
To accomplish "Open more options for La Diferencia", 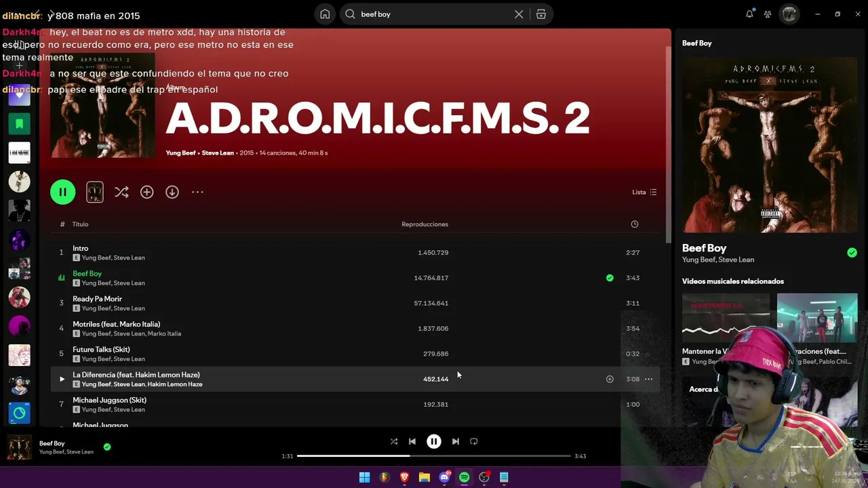I will pyautogui.click(x=649, y=379).
